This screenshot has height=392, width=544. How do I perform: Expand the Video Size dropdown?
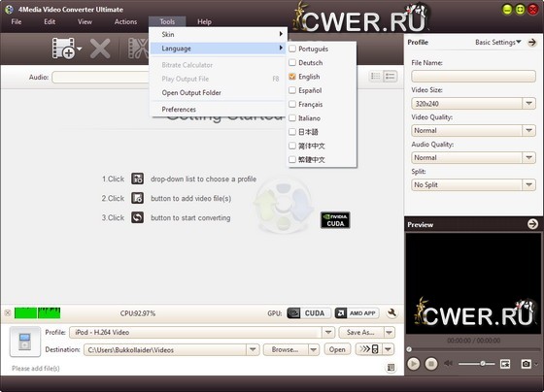point(528,103)
